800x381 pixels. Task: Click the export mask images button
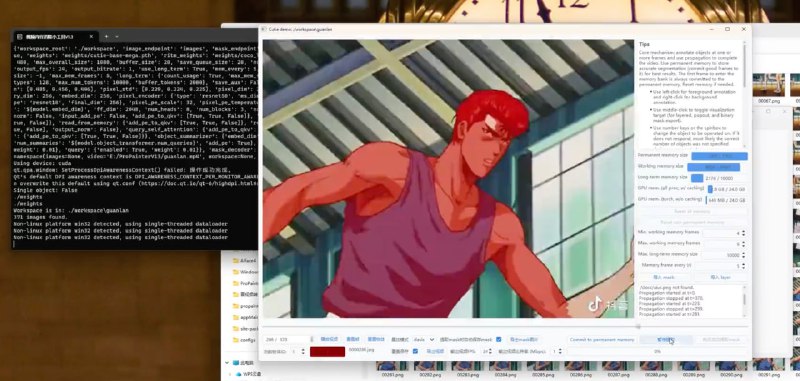click(x=523, y=340)
